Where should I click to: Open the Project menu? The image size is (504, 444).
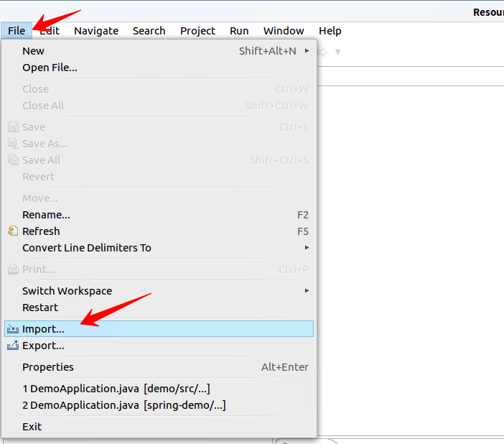197,31
